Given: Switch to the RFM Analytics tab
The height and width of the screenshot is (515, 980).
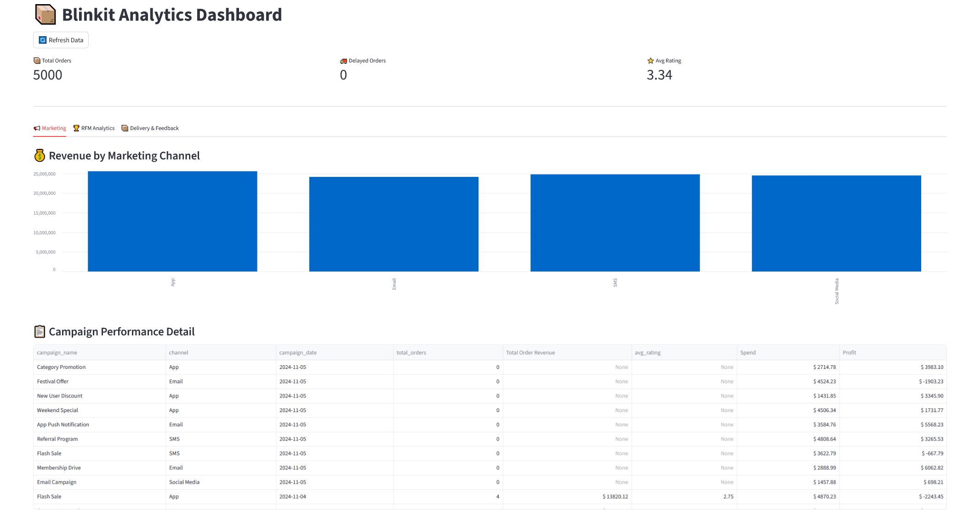Looking at the screenshot, I should [97, 128].
